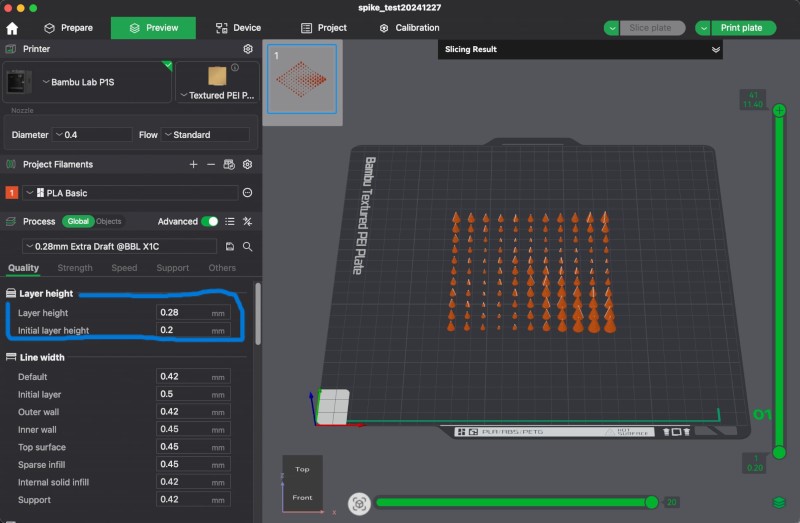Click the reset camera view icon
Viewport: 800px width, 523px height.
359,504
